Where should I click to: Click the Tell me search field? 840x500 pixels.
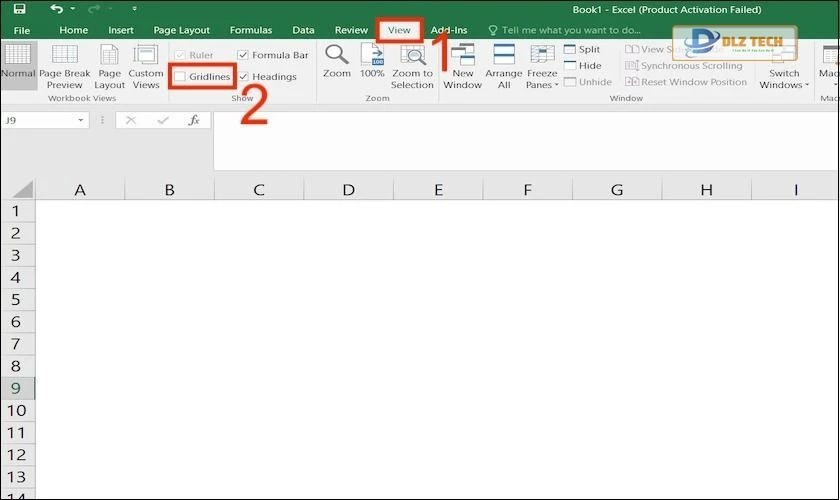click(x=570, y=30)
